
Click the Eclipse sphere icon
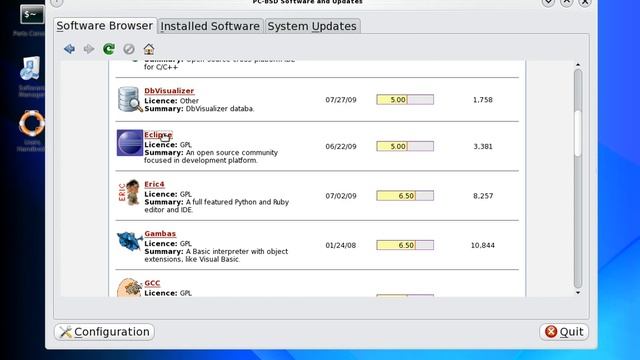[130, 143]
